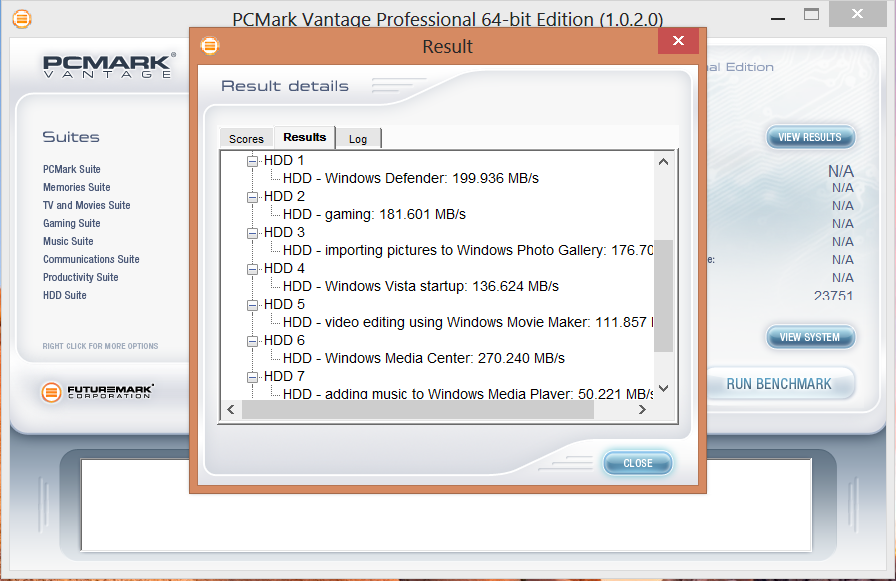The height and width of the screenshot is (581, 896).
Task: Collapse the HDD 7 tree node
Action: [x=252, y=377]
